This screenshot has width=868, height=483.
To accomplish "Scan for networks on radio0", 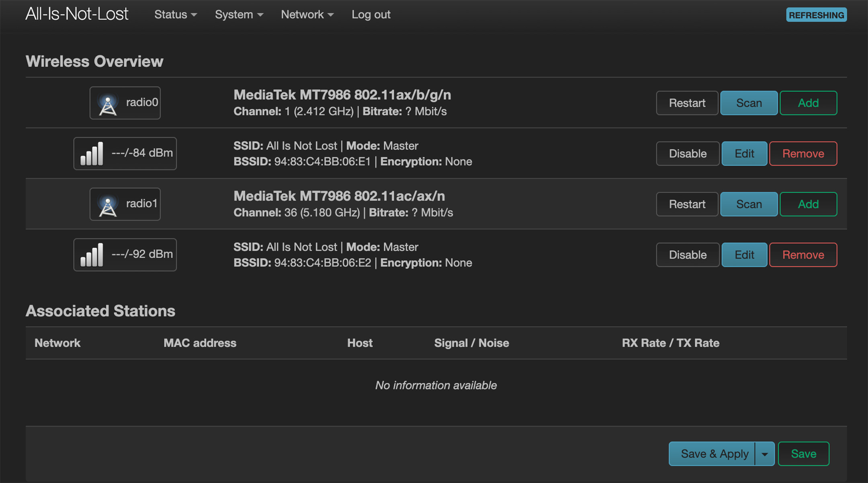I will [x=749, y=103].
